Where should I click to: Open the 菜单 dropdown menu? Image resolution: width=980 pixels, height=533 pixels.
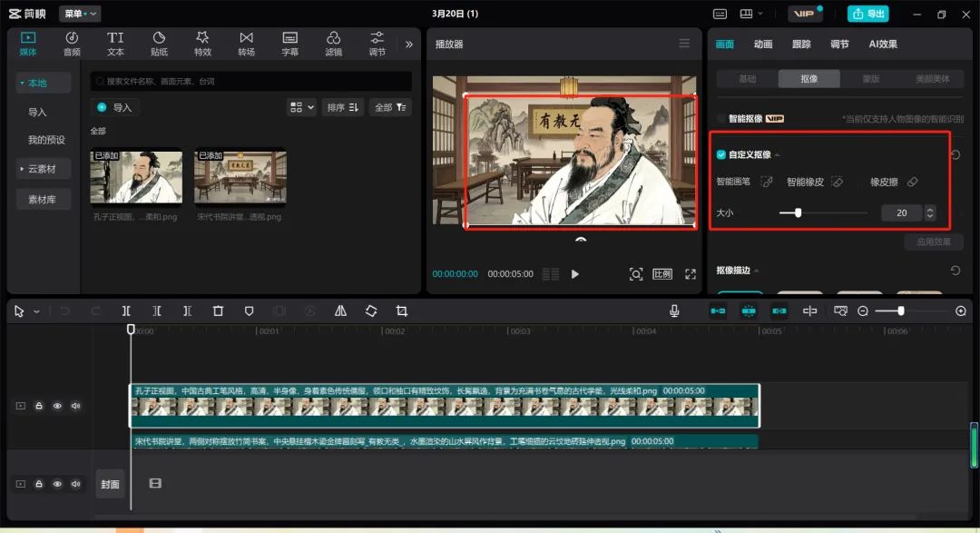[x=80, y=14]
